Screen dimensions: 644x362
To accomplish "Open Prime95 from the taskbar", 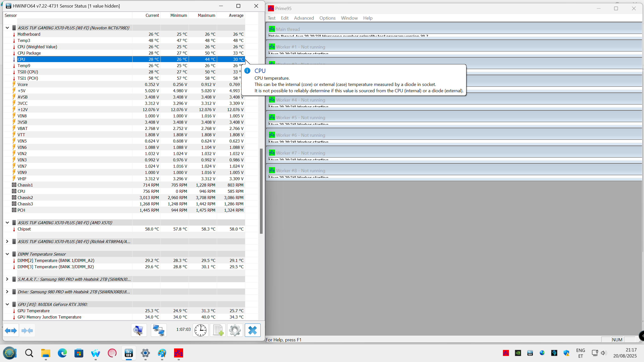I will coord(179,353).
